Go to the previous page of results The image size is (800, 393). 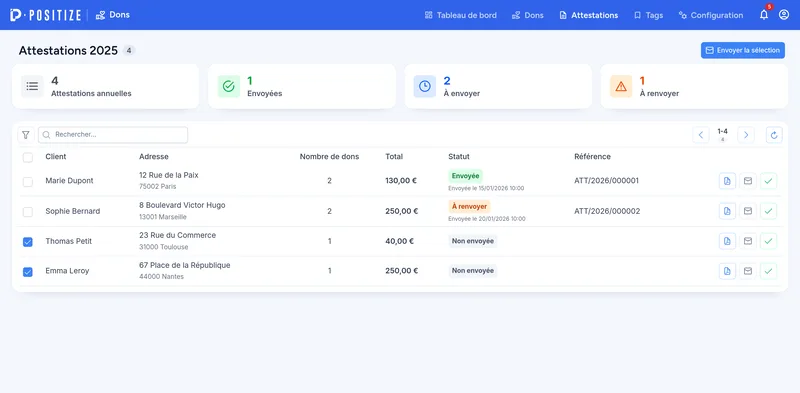701,135
